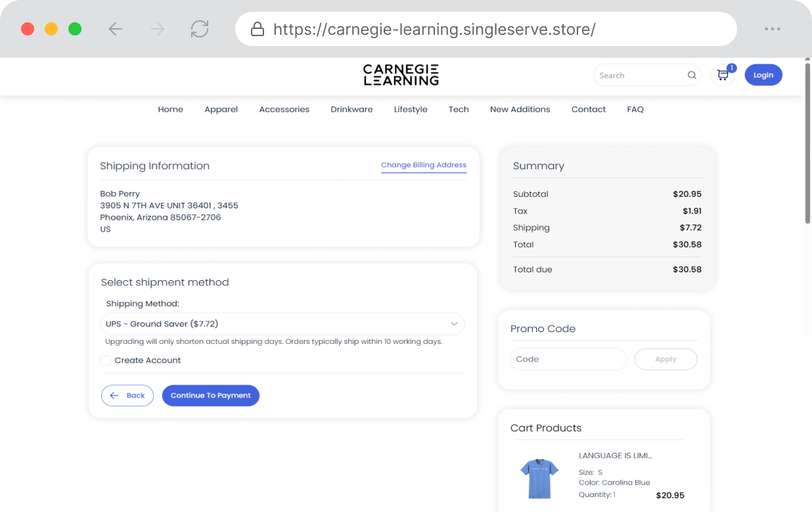Click the blue t-shirt product thumbnail
The image size is (812, 512).
(539, 479)
